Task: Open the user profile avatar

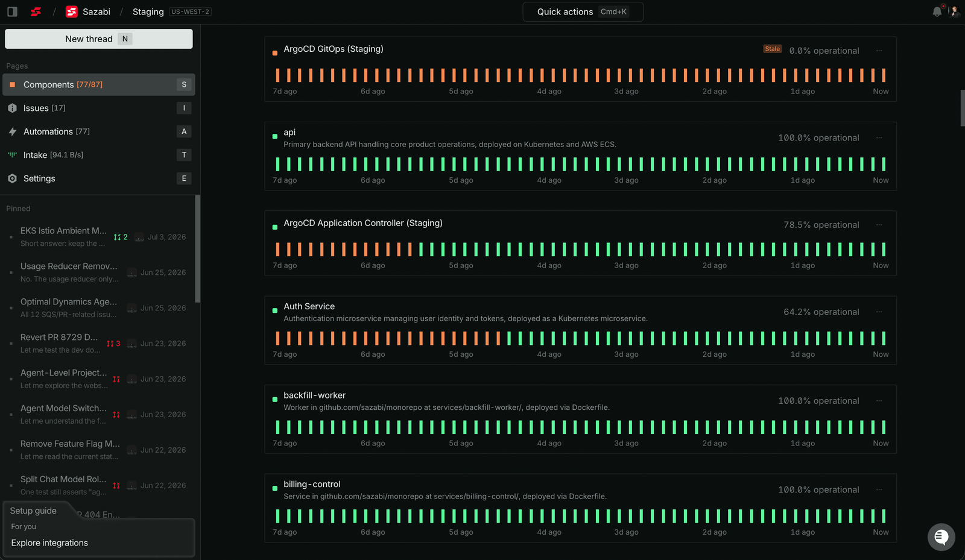Action: [954, 11]
